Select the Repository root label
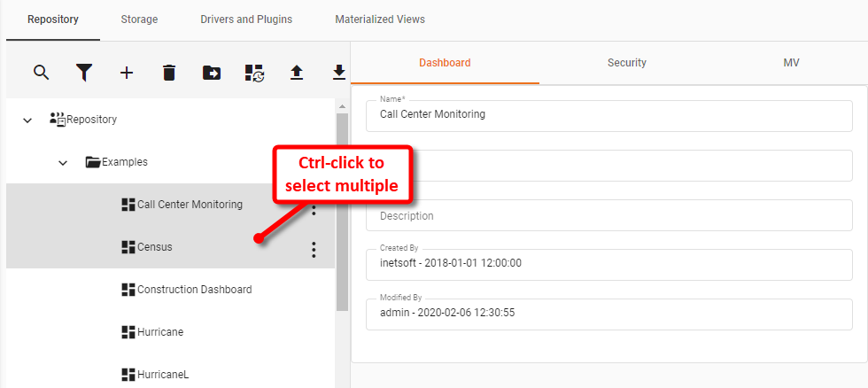868x388 pixels. pos(92,120)
